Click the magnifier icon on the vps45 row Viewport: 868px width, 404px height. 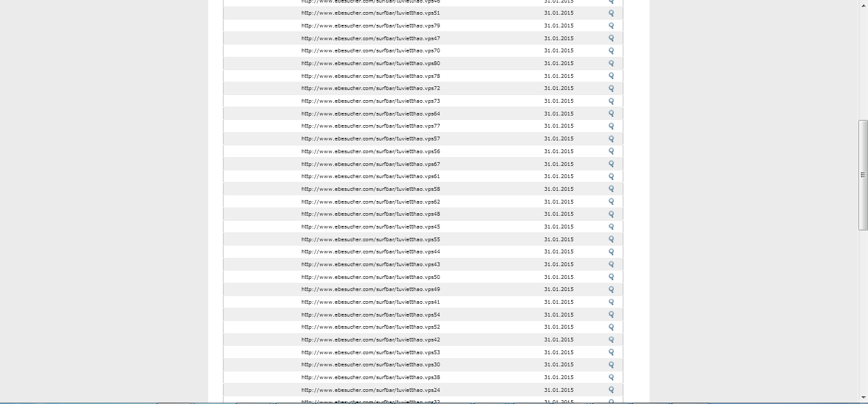coord(611,227)
